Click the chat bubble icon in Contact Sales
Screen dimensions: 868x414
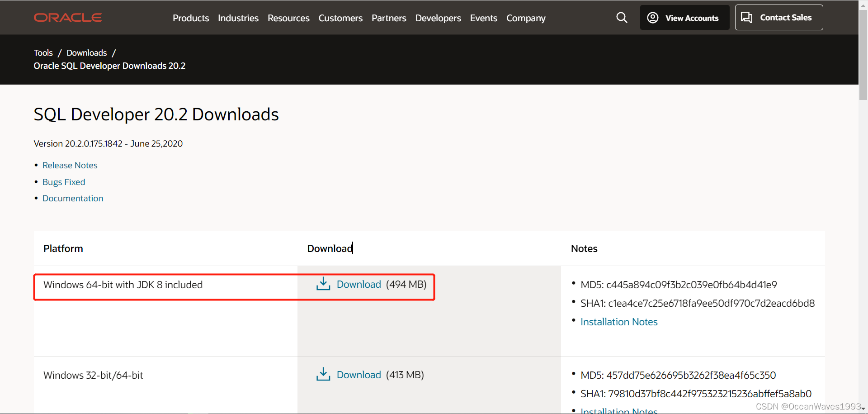click(747, 18)
